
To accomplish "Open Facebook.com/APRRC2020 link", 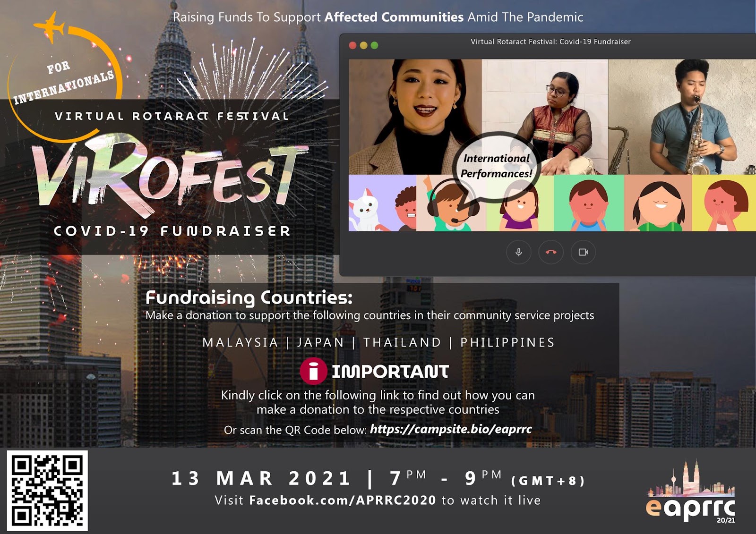I will (x=343, y=500).
